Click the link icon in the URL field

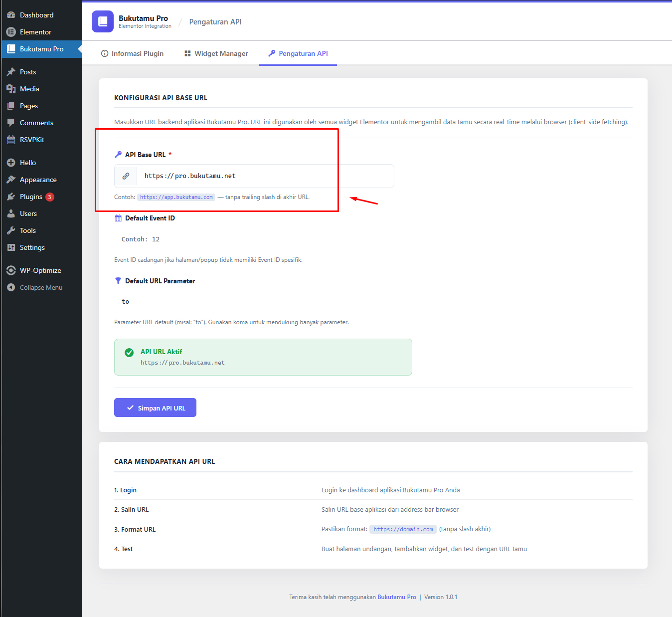126,176
